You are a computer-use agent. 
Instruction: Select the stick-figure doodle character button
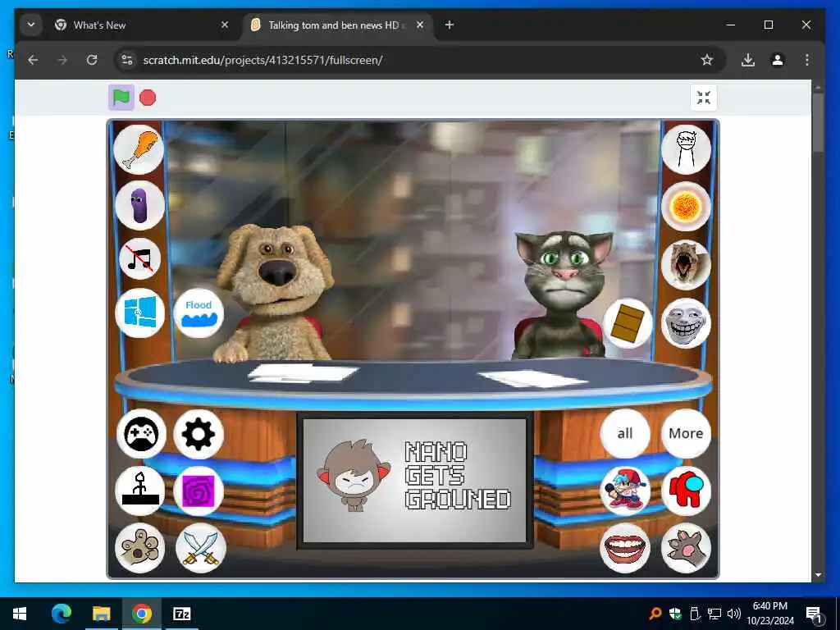pyautogui.click(x=687, y=149)
